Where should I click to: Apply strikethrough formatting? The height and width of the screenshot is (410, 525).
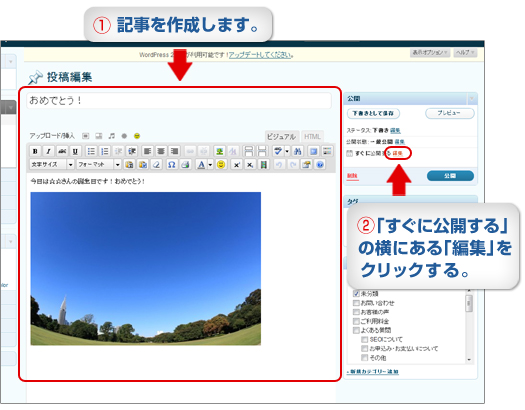click(x=62, y=151)
